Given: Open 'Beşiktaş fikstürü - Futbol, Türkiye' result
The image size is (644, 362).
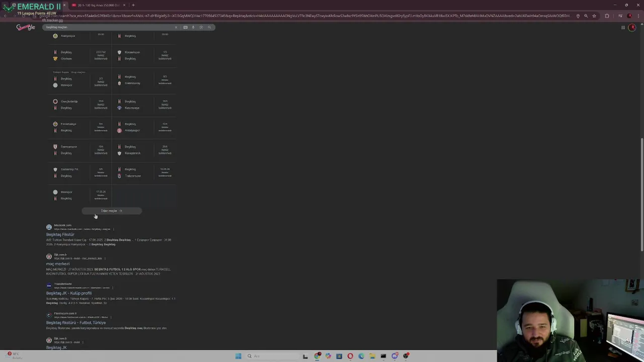Looking at the screenshot, I should pos(76,322).
